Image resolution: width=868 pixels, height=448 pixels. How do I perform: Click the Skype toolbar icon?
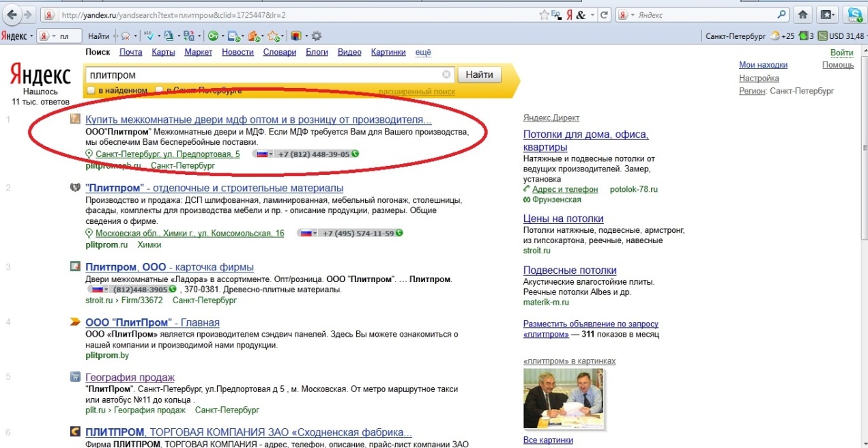point(854,14)
